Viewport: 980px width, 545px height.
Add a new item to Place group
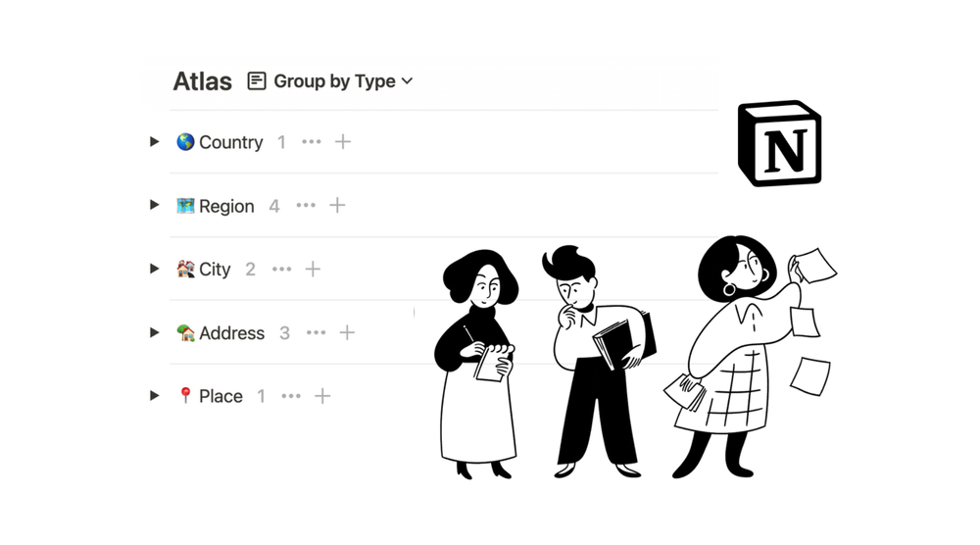click(x=321, y=396)
